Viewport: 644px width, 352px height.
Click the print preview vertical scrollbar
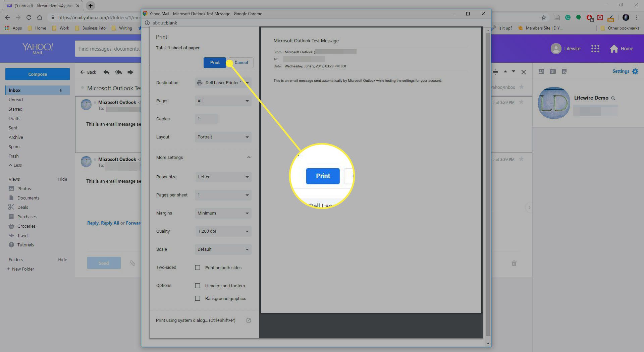(x=488, y=184)
